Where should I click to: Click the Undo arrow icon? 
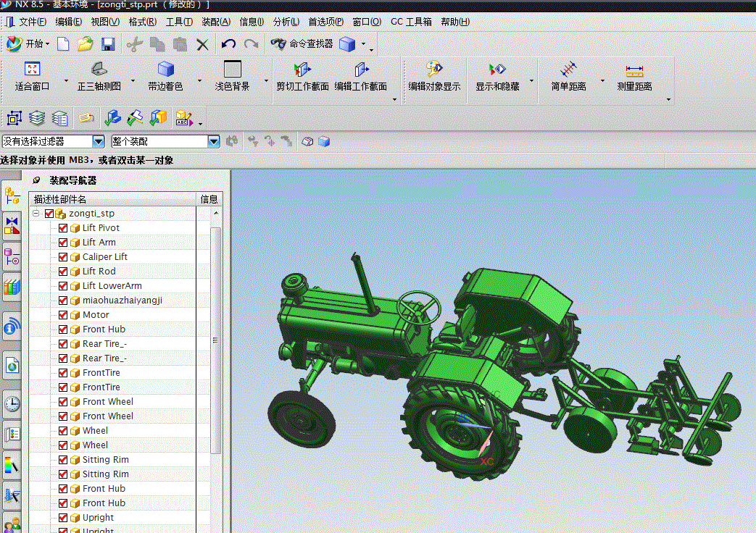(x=228, y=44)
